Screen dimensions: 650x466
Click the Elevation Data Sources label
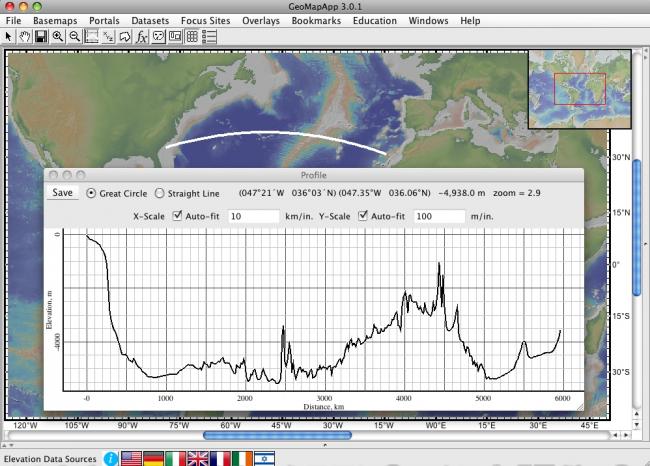pos(48,458)
